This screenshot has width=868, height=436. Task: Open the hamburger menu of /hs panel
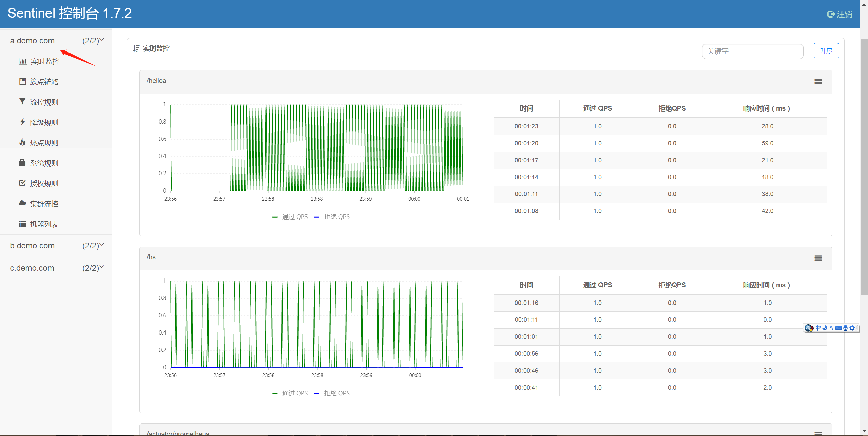[818, 258]
